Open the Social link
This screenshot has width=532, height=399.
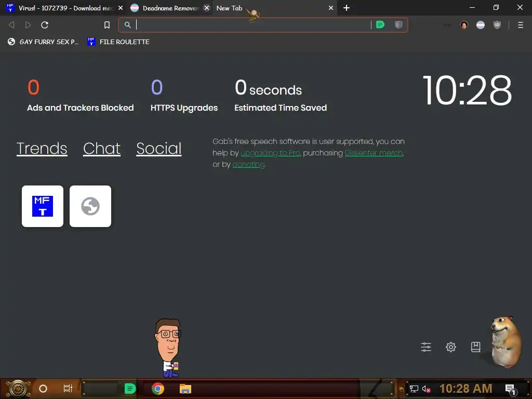159,148
